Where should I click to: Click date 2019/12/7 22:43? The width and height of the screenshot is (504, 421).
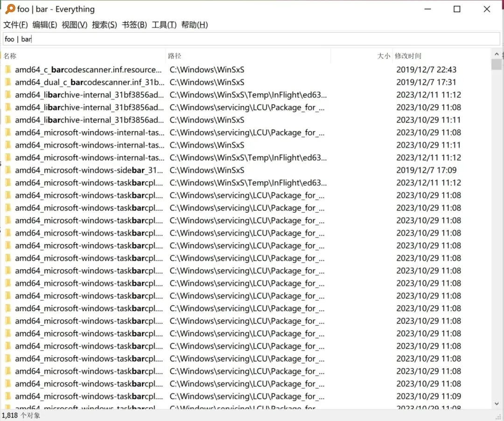pos(427,70)
